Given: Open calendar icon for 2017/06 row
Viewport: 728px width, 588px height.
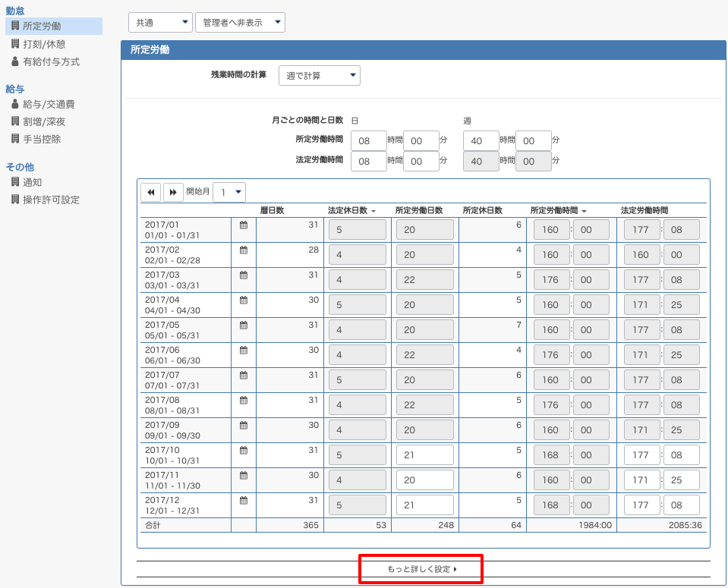Looking at the screenshot, I should pyautogui.click(x=243, y=351).
